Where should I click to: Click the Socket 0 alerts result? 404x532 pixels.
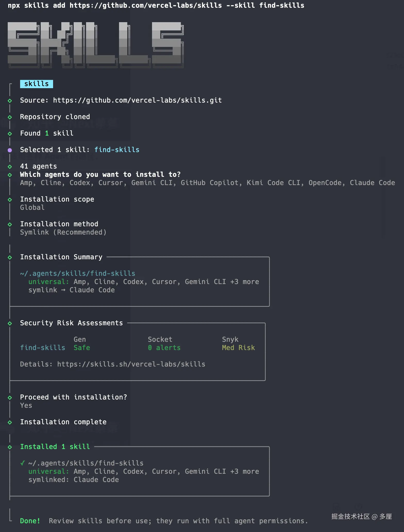tap(164, 348)
